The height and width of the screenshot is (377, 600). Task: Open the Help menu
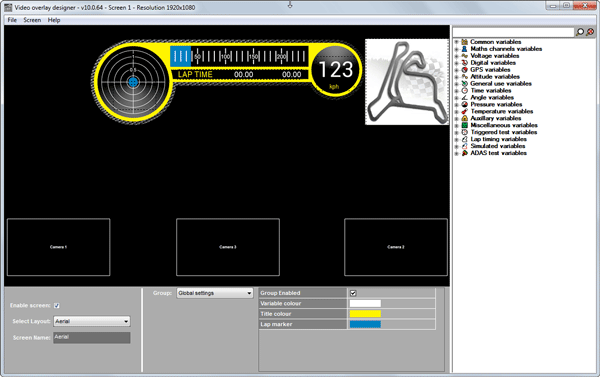click(54, 20)
